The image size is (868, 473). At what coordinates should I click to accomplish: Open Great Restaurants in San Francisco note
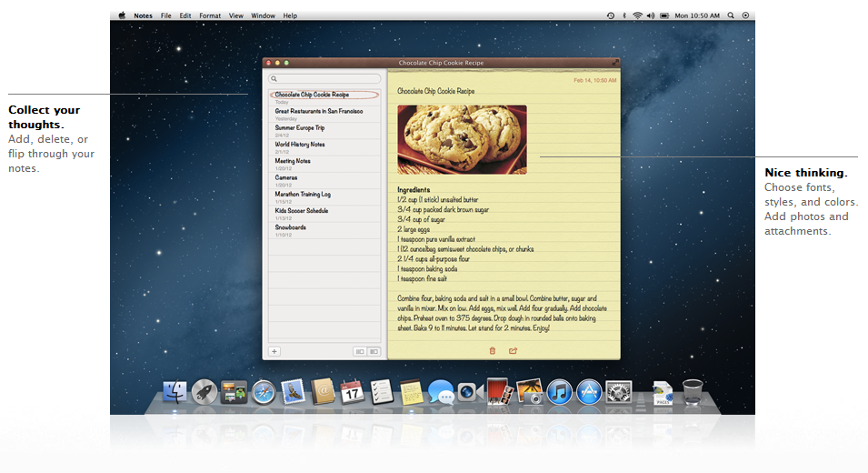[x=325, y=114]
